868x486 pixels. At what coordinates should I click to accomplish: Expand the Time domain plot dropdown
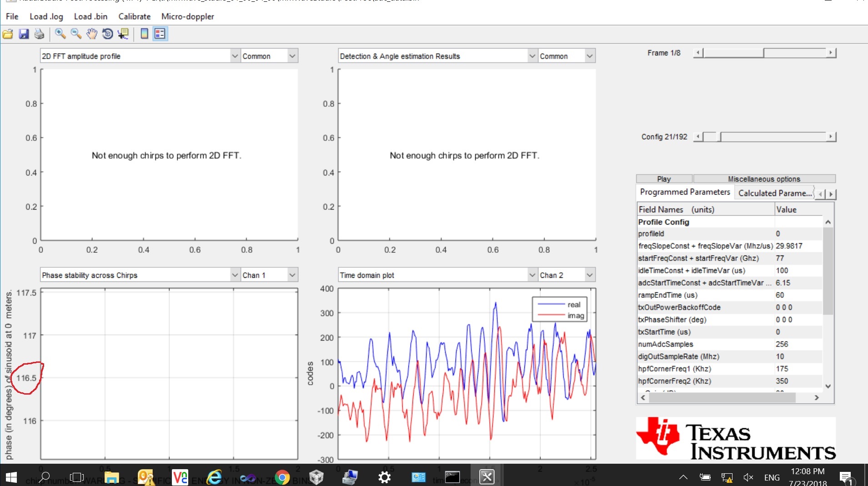point(437,275)
